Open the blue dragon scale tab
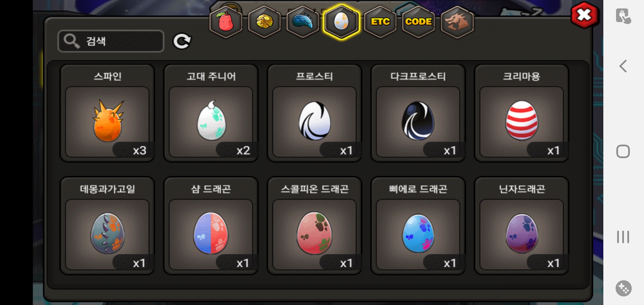Viewport: 644px width, 305px height. click(x=303, y=22)
